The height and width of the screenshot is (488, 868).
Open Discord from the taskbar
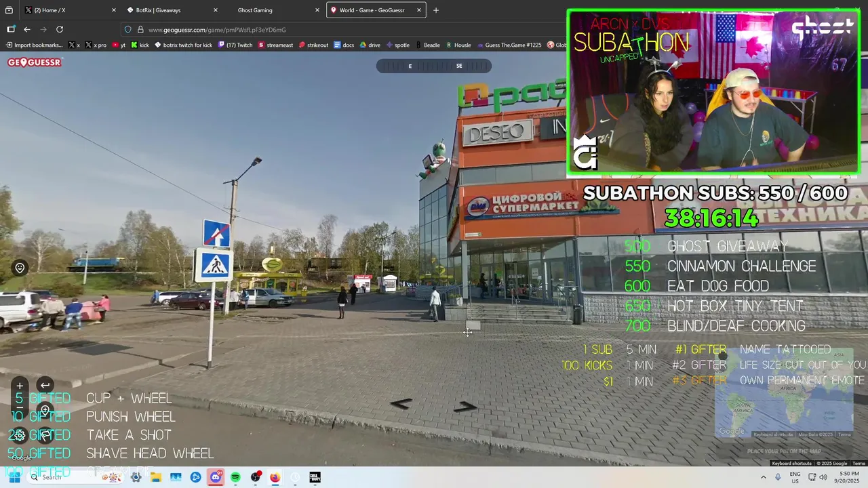click(216, 477)
